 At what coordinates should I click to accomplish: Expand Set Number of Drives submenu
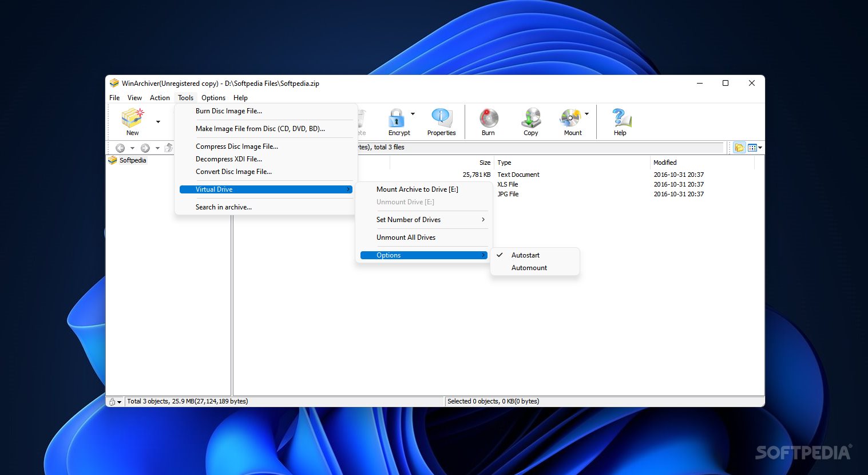(x=424, y=220)
